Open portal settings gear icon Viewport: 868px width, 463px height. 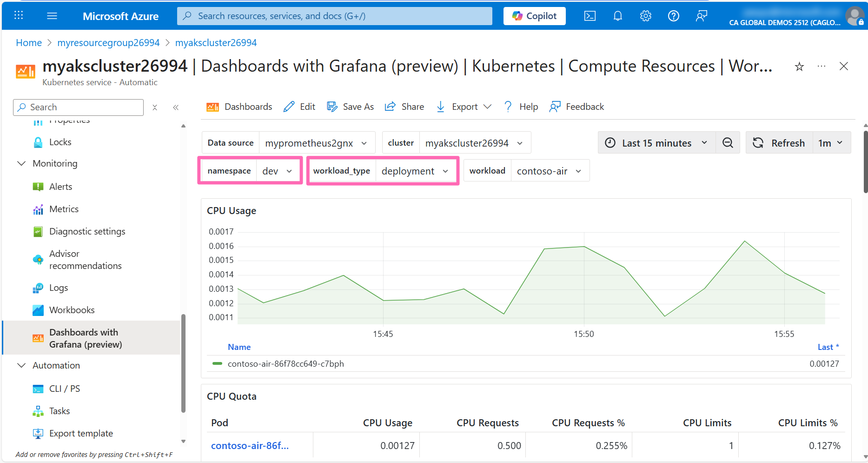click(x=645, y=16)
